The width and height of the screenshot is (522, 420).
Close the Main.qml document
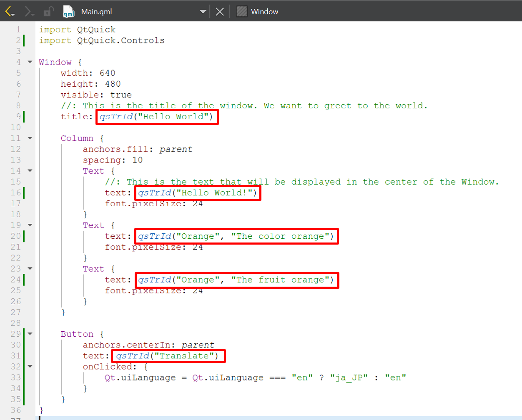click(220, 12)
